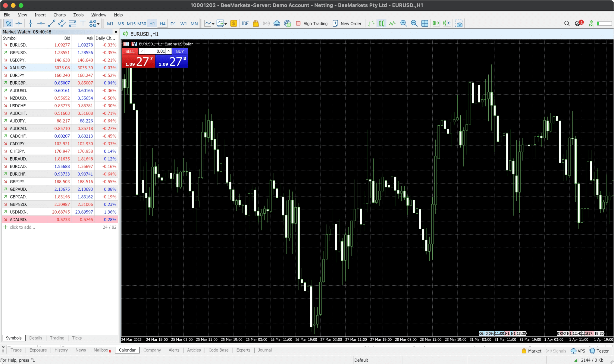
Task: Open the indicators list dropdown arrow
Action: coord(213,24)
